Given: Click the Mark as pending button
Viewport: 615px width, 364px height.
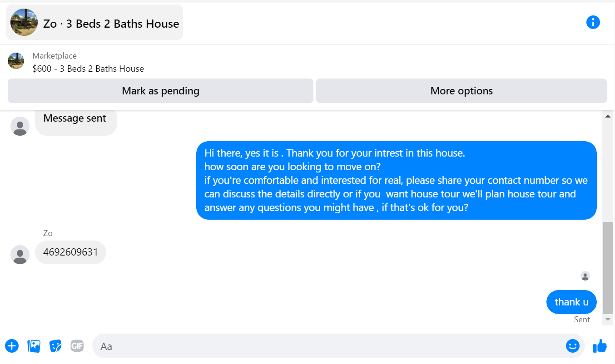Looking at the screenshot, I should 160,91.
